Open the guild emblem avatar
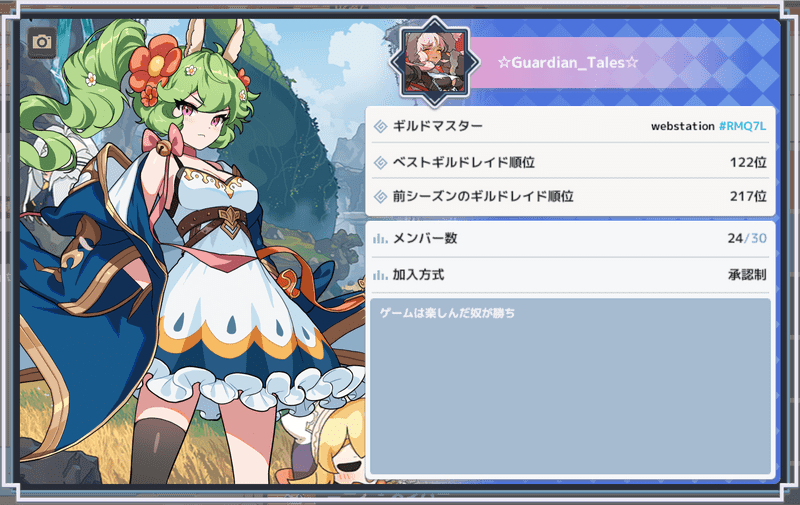Screen dimensions: 800x505 point(435,62)
